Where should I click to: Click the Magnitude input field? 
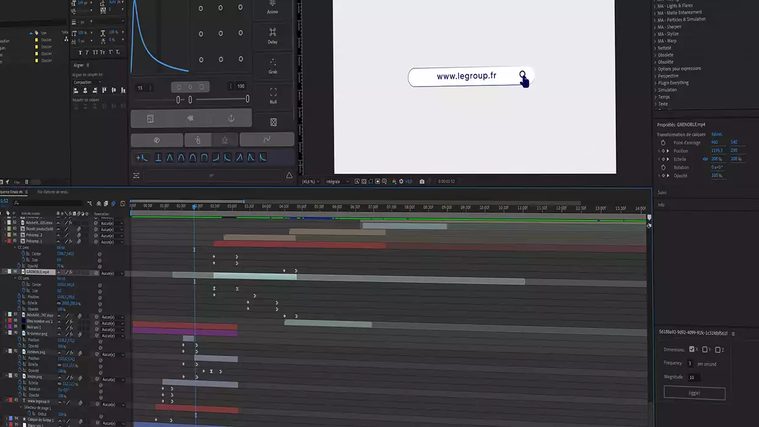(694, 377)
